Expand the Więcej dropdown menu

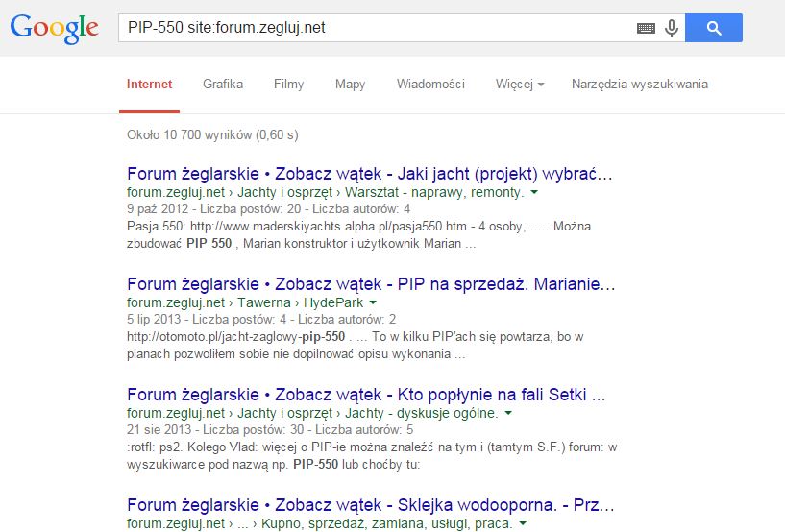pos(520,85)
